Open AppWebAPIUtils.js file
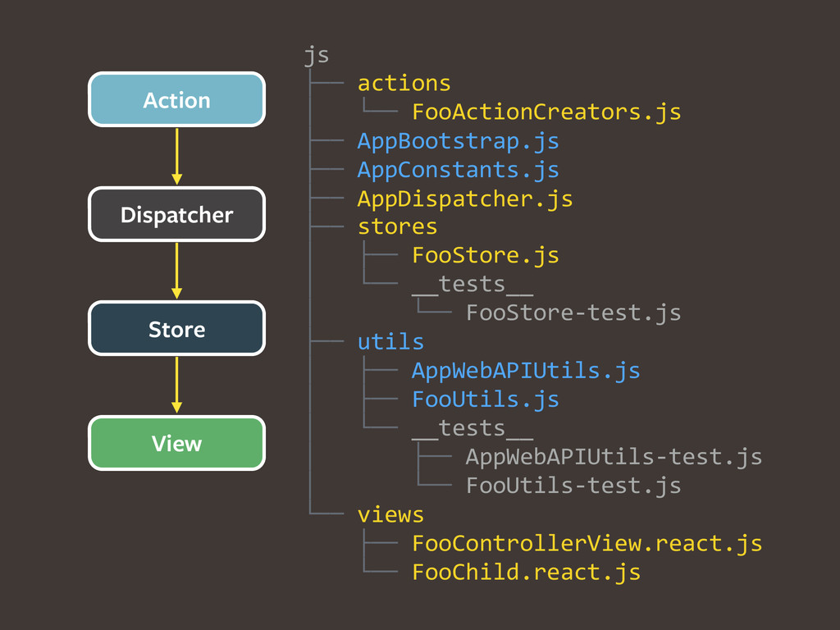840x630 pixels. pyautogui.click(x=525, y=371)
